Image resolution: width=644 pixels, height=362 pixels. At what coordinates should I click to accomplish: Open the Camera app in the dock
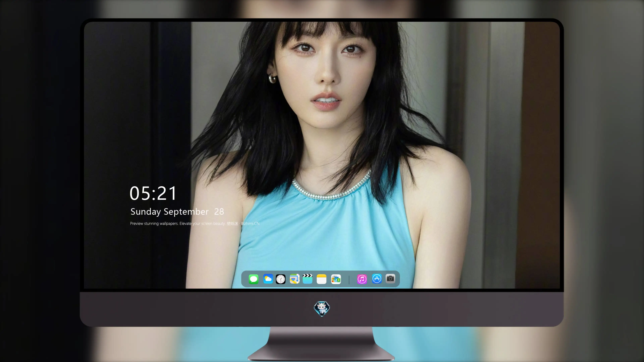point(390,279)
